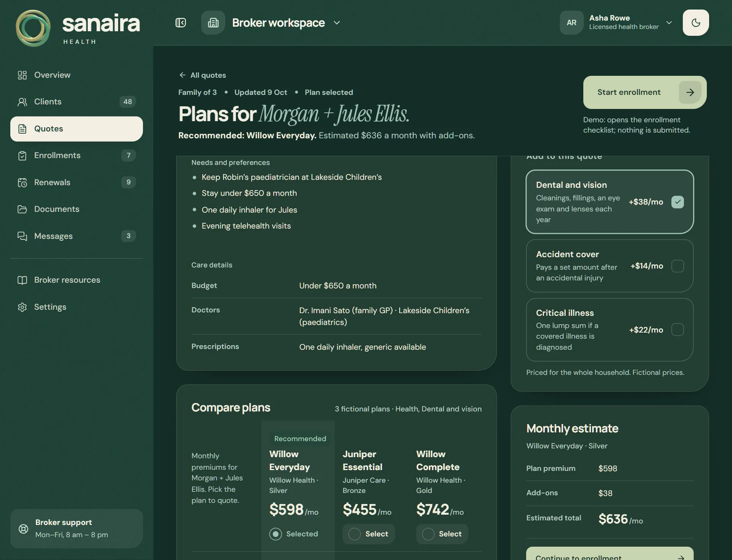
Task: Click the Enrollments badge showing 7
Action: tap(128, 155)
